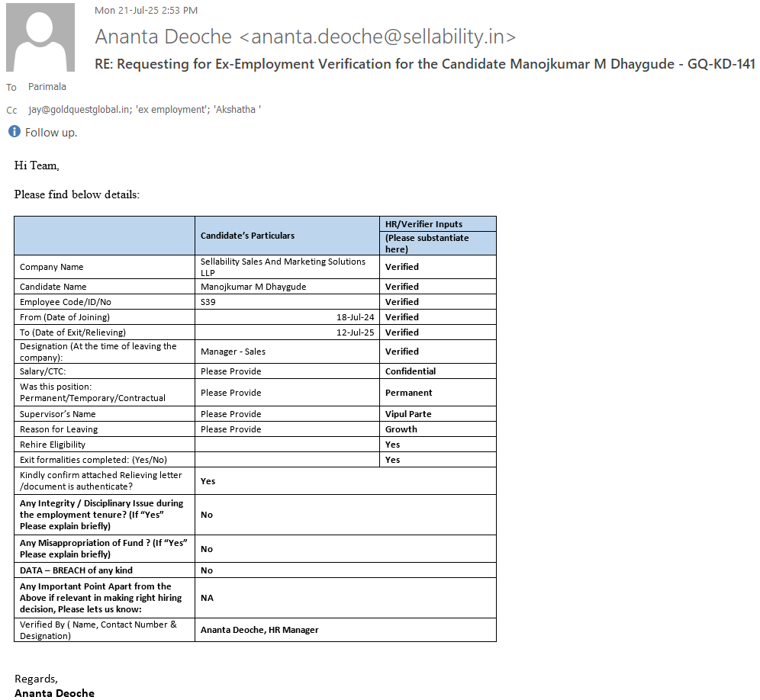Click the Sellability Sales And Marketing company cell
760x700 pixels.
point(283,267)
